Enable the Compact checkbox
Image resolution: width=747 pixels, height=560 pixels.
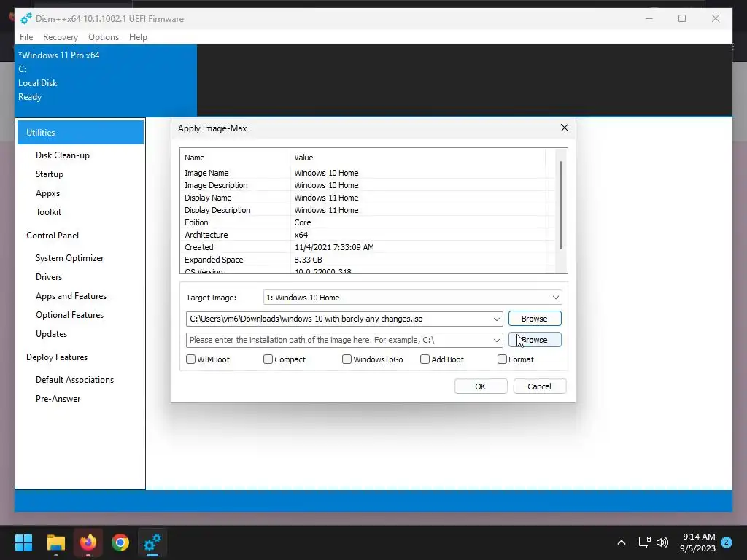pyautogui.click(x=268, y=359)
